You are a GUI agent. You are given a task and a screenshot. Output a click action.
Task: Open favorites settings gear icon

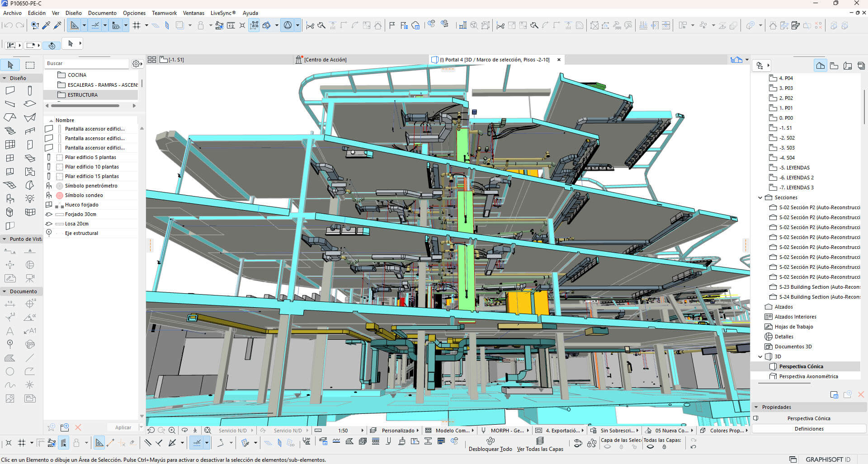click(x=136, y=64)
